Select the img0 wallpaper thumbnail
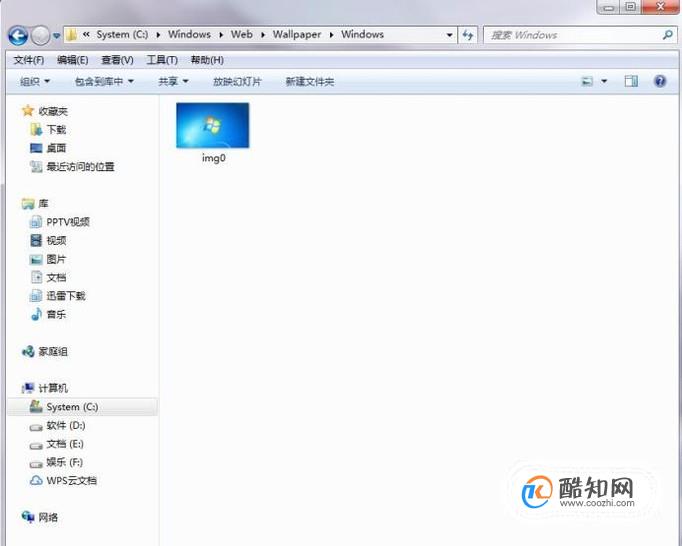 213,125
